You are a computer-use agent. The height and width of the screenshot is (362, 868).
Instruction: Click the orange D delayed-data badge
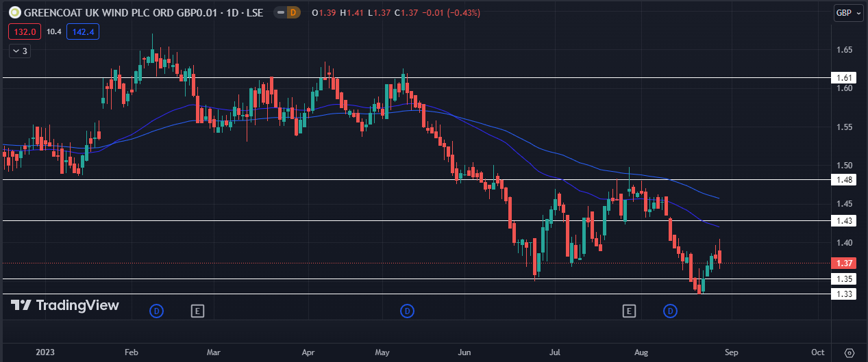[294, 12]
